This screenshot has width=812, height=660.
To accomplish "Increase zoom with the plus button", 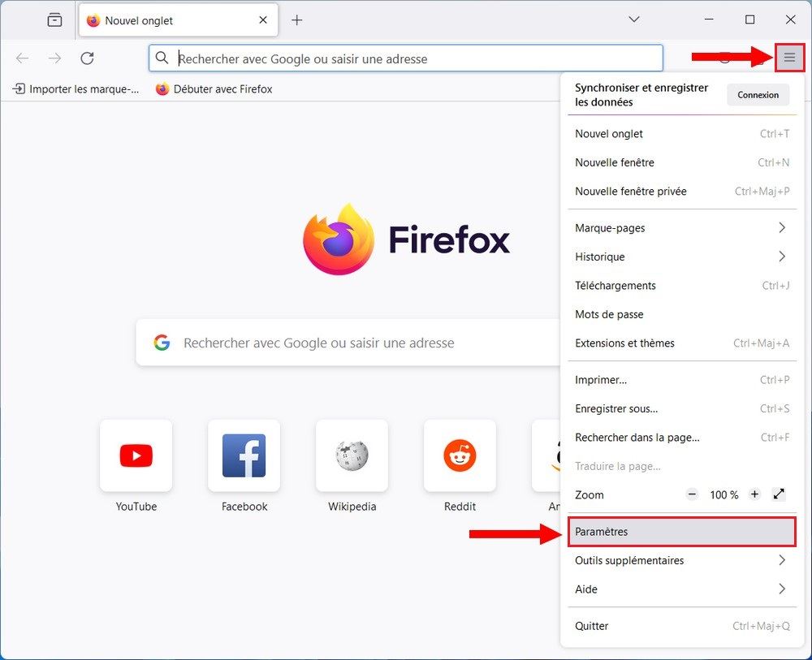I will [754, 494].
